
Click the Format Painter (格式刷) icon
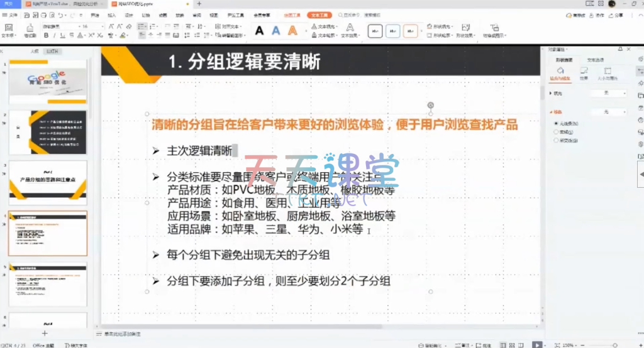pyautogui.click(x=30, y=30)
